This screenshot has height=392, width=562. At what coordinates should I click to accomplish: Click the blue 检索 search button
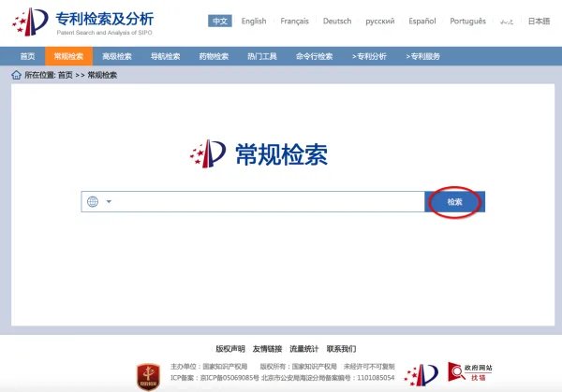click(x=455, y=201)
